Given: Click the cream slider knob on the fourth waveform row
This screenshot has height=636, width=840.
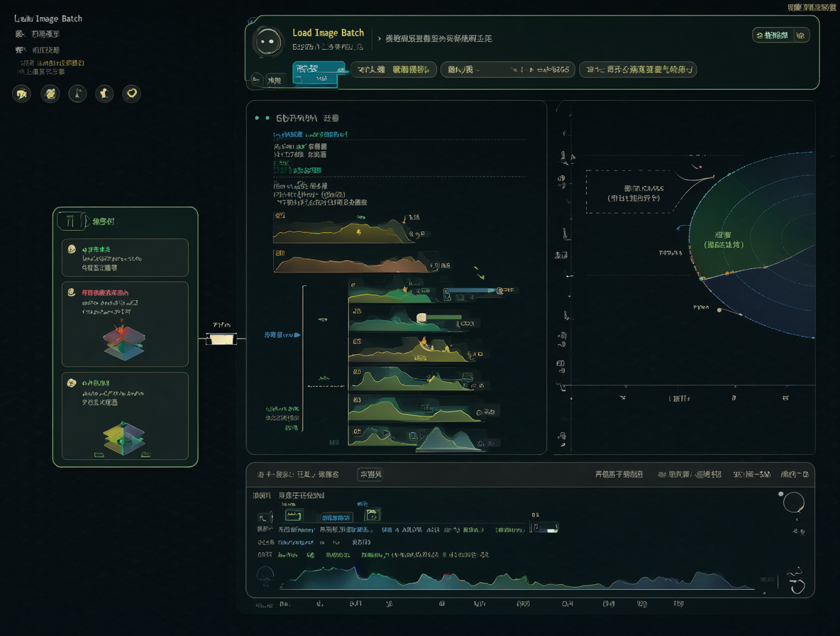Looking at the screenshot, I should tap(421, 318).
